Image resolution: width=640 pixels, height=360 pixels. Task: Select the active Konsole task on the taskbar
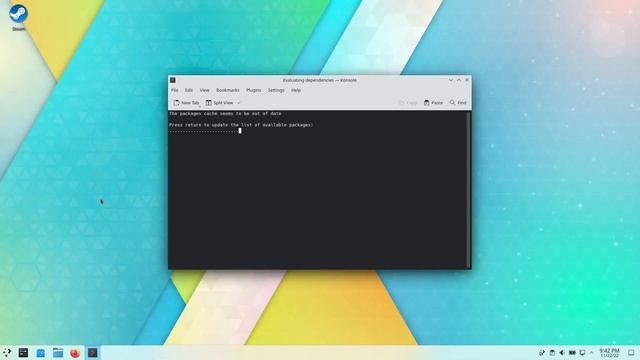pos(93,353)
